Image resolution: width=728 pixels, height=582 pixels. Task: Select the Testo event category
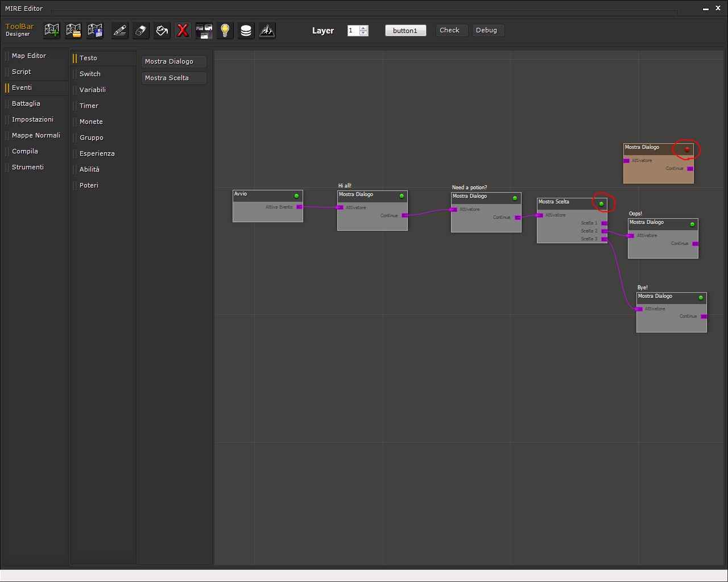tap(103, 58)
